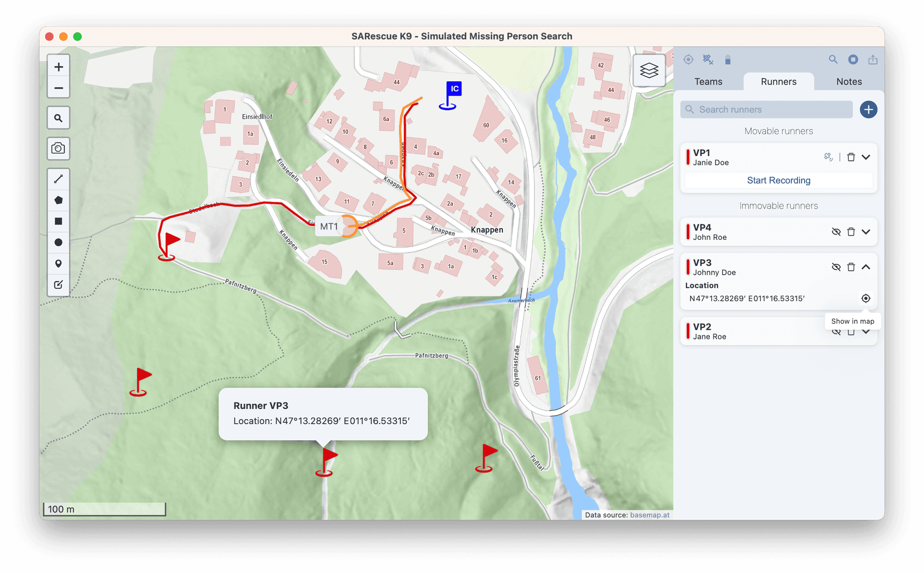
Task: Click the satellite disabled icon in panel header
Action: tap(708, 59)
